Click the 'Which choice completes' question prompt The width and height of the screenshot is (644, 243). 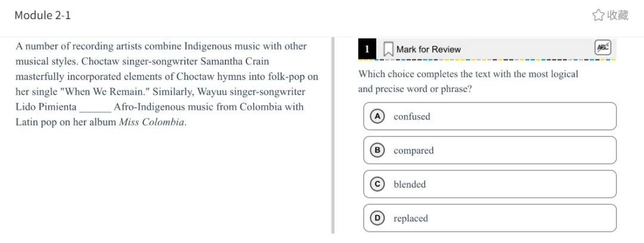pyautogui.click(x=468, y=74)
